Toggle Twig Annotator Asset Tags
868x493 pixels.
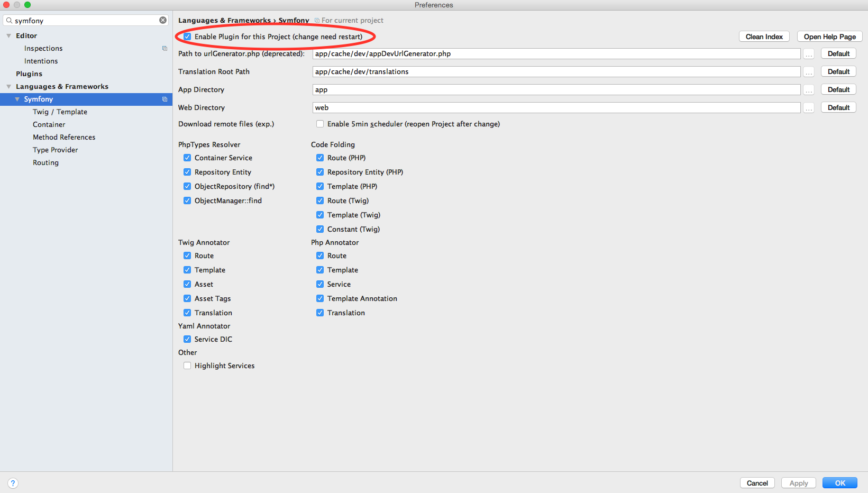pos(187,298)
